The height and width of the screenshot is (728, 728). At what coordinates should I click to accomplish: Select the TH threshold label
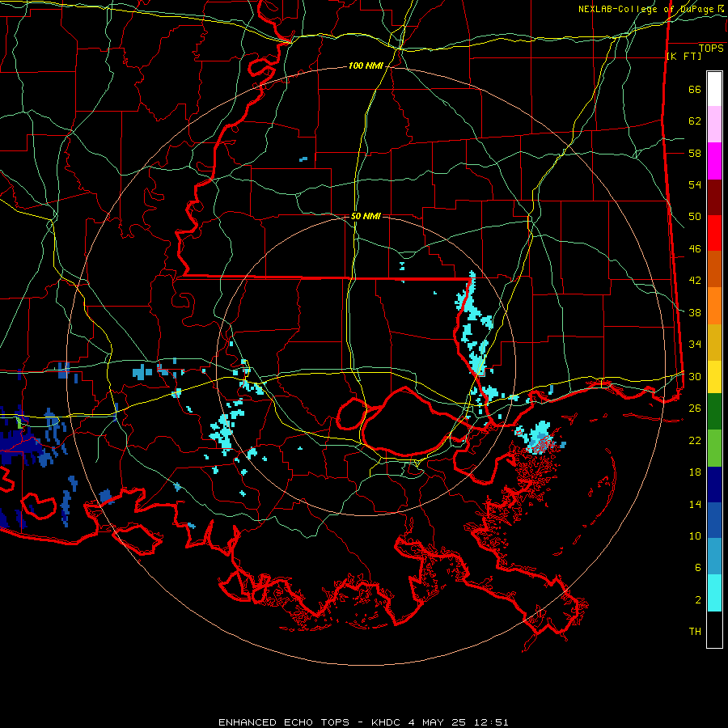click(x=695, y=631)
